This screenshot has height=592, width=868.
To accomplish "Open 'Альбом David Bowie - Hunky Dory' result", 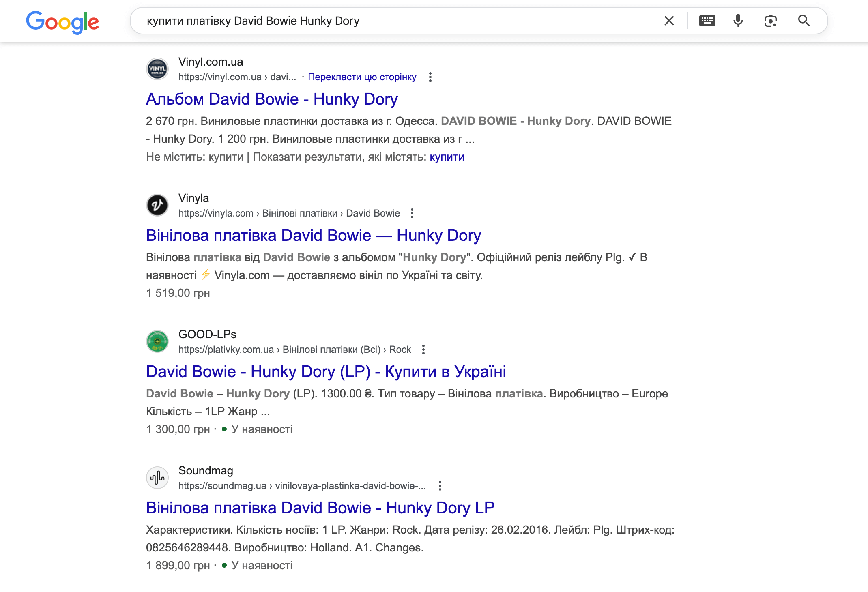I will (x=272, y=99).
